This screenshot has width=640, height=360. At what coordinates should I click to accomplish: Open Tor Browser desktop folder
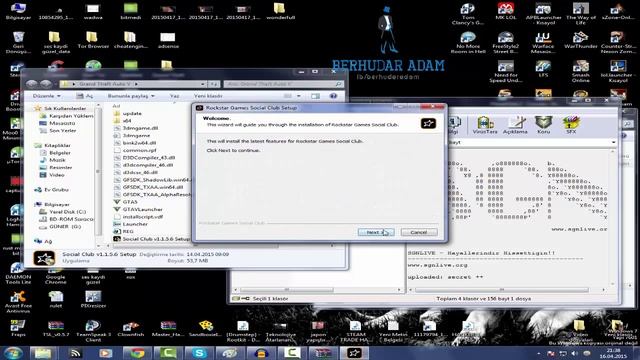[x=93, y=40]
